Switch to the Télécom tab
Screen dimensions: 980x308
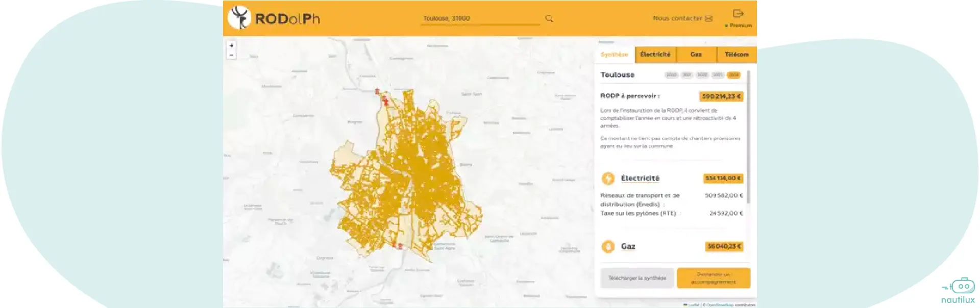[737, 55]
